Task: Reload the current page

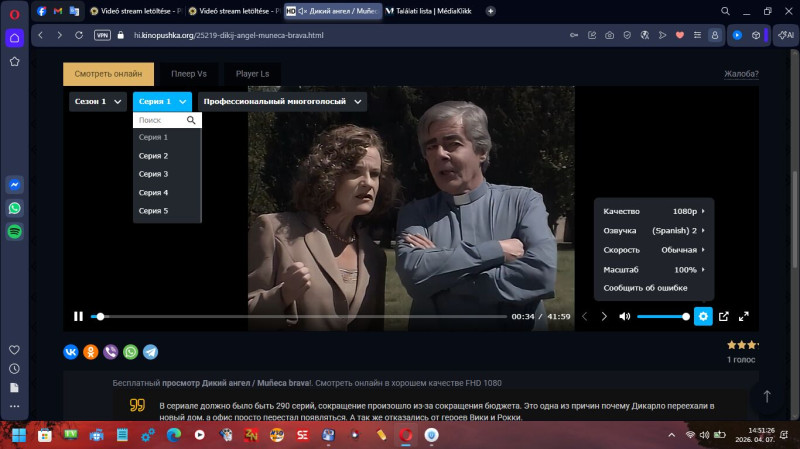Action: point(79,35)
